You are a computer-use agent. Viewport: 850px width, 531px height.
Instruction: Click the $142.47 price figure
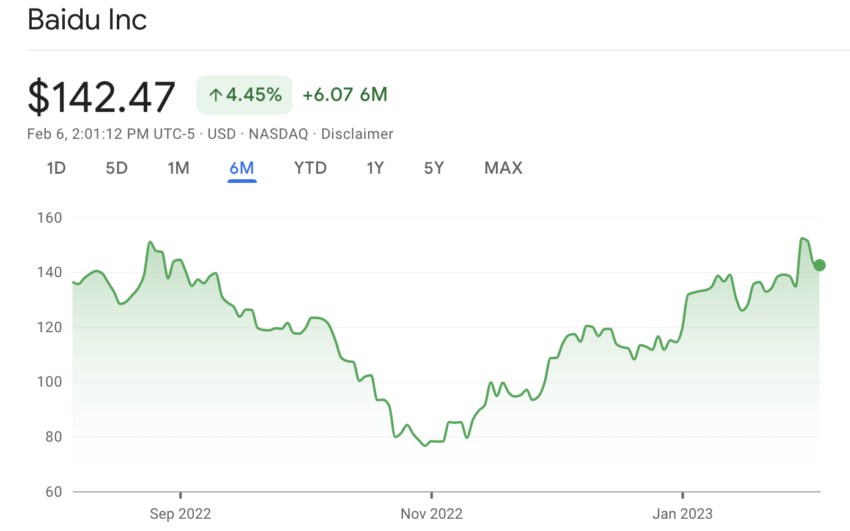pos(101,97)
